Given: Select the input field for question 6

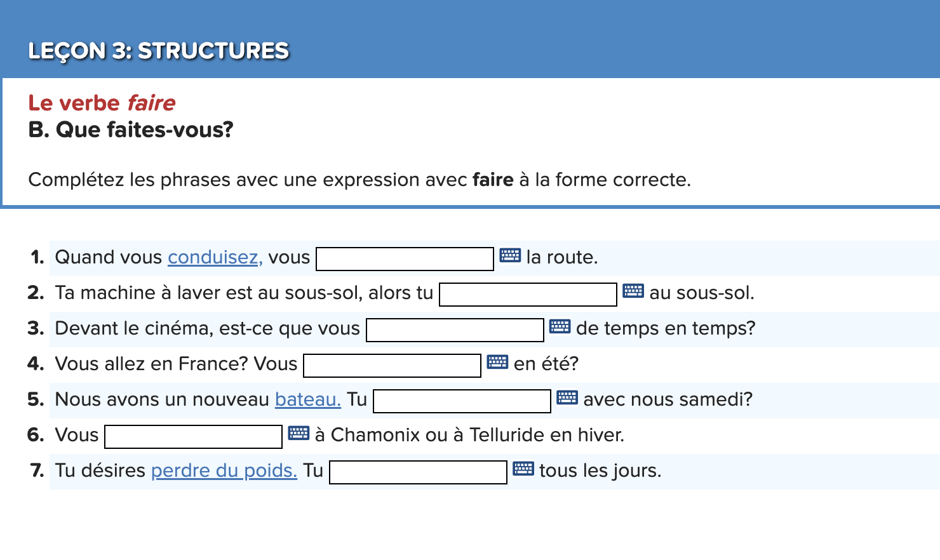Looking at the screenshot, I should pyautogui.click(x=192, y=436).
